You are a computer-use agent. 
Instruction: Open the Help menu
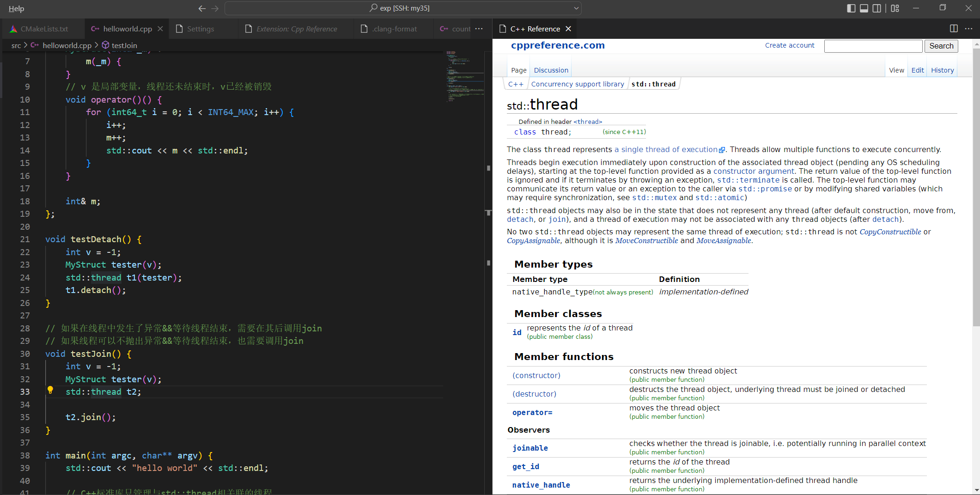(16, 8)
